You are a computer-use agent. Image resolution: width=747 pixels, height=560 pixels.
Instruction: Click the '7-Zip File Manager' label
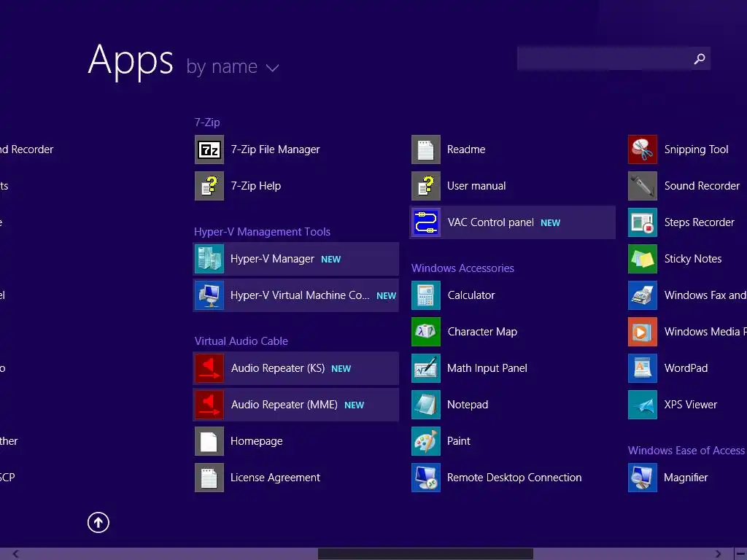click(x=275, y=149)
